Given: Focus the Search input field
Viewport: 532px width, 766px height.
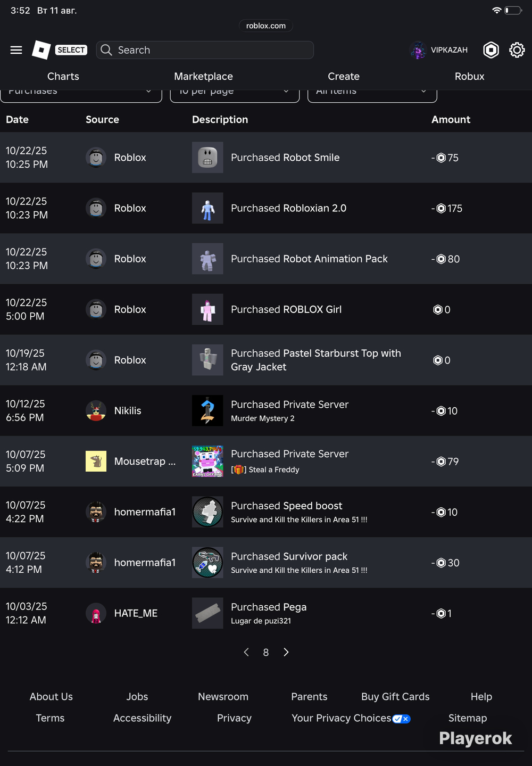Looking at the screenshot, I should [205, 50].
